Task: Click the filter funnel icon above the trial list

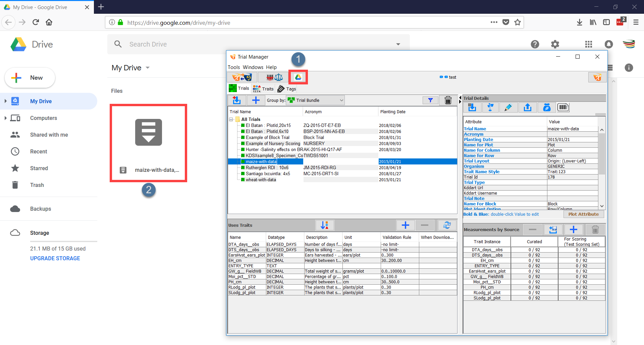Action: pos(430,100)
